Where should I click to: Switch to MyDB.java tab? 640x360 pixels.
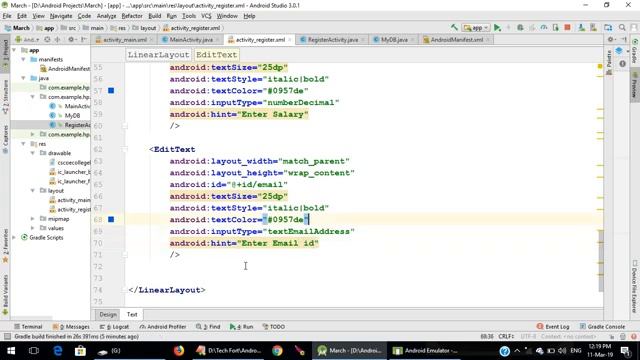coord(394,40)
